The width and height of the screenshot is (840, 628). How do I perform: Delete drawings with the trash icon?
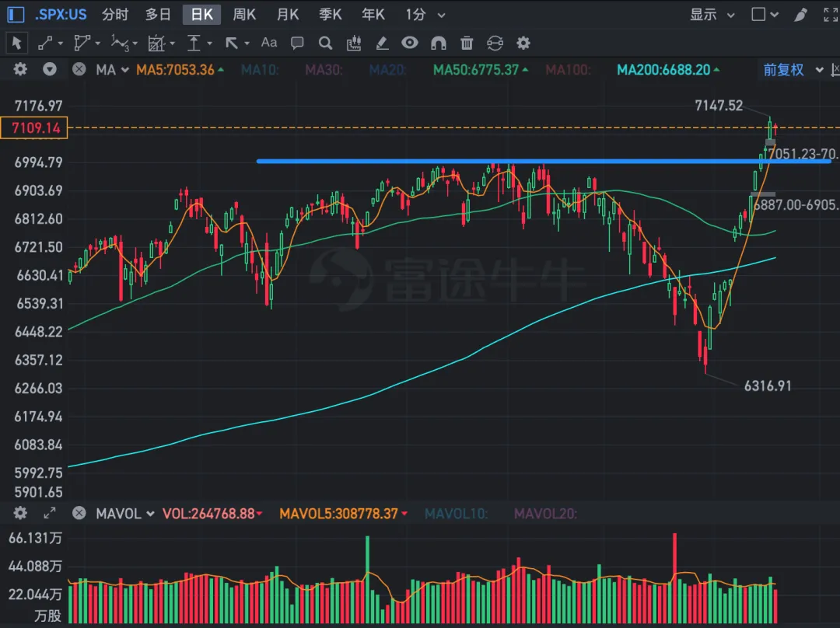[x=467, y=43]
